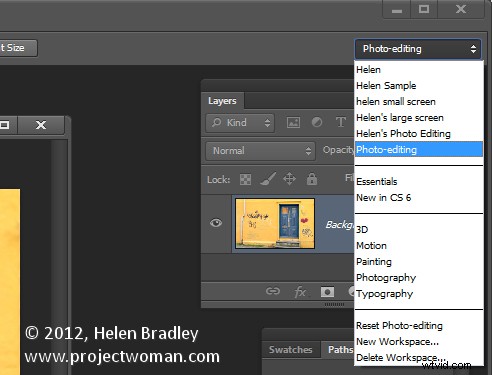Filter layers by type layers icon
This screenshot has height=375, width=492.
pos(340,122)
